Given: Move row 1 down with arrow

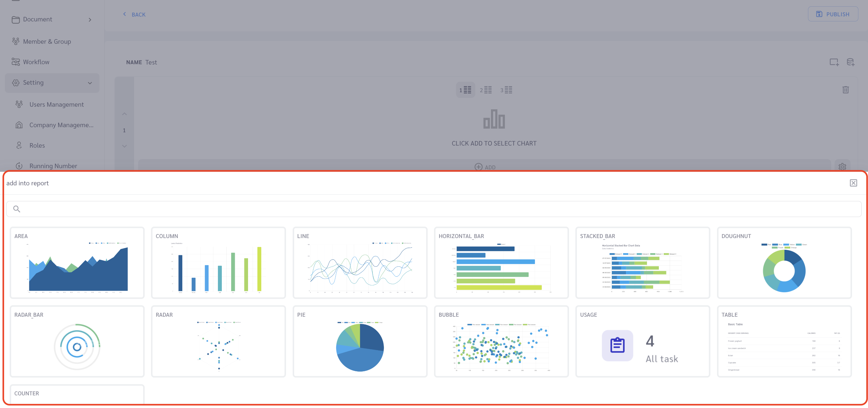Looking at the screenshot, I should (x=124, y=146).
